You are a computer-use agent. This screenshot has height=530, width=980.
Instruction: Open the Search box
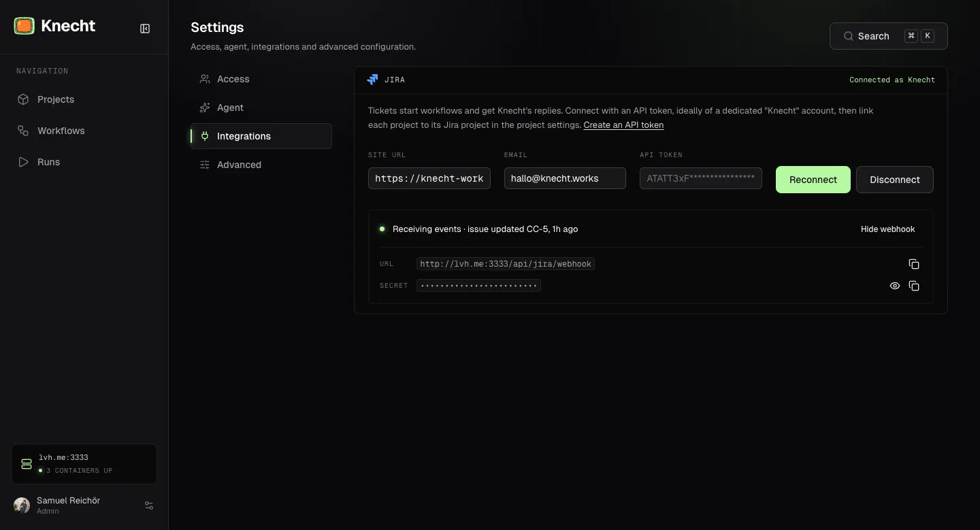(888, 36)
